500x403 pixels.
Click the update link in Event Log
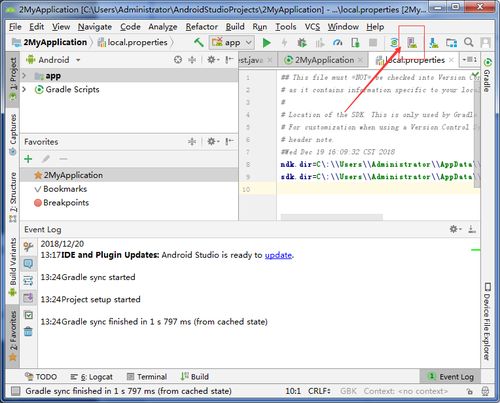pyautogui.click(x=279, y=255)
